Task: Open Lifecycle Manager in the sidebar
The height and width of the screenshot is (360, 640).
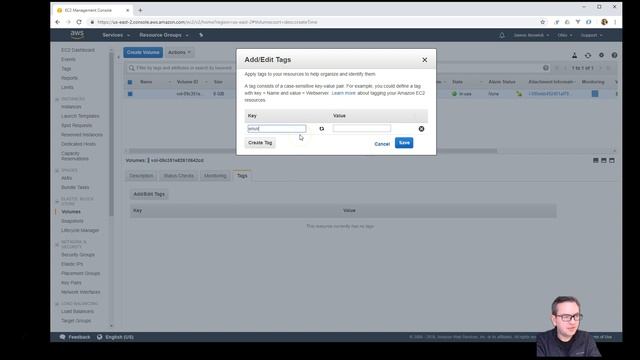Action: tap(80, 230)
